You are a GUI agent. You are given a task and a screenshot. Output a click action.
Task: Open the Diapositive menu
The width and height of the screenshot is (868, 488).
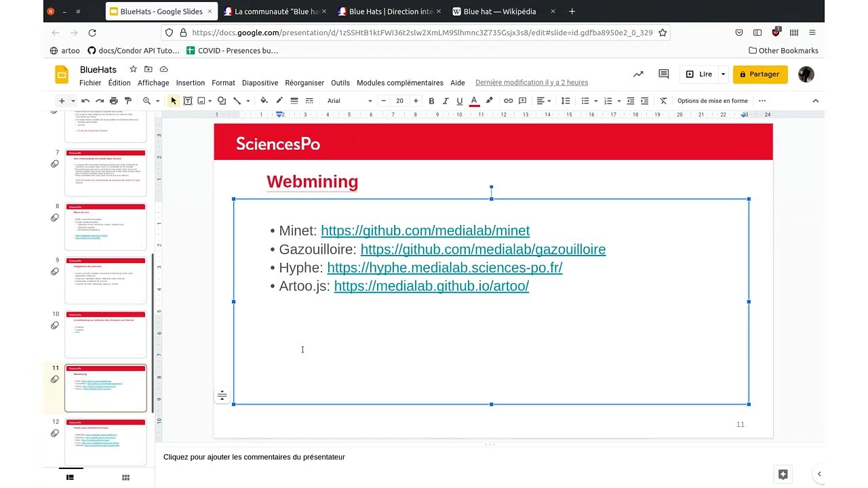coord(260,83)
